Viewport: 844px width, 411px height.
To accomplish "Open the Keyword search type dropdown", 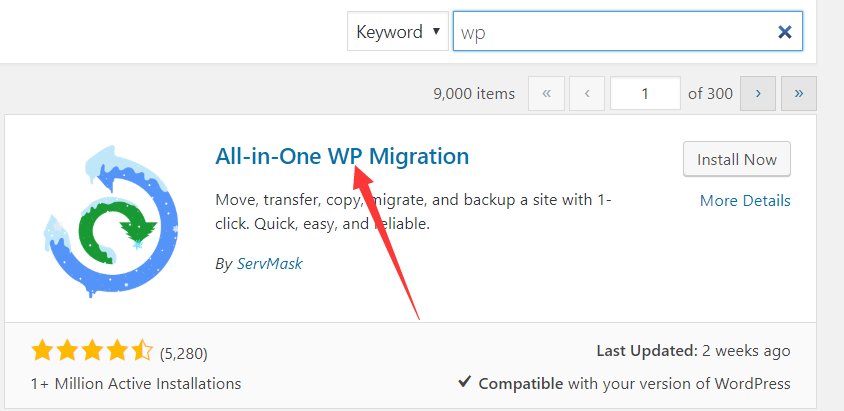I will pyautogui.click(x=399, y=32).
